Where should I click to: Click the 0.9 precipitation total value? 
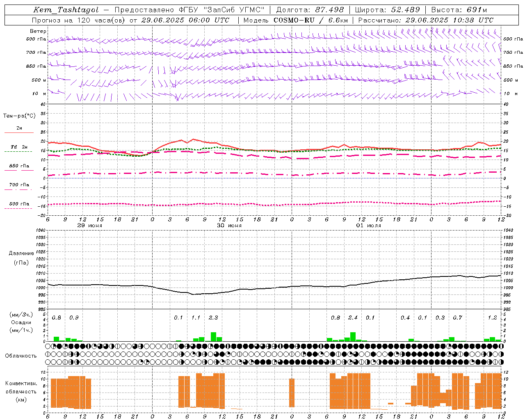[x=74, y=318]
